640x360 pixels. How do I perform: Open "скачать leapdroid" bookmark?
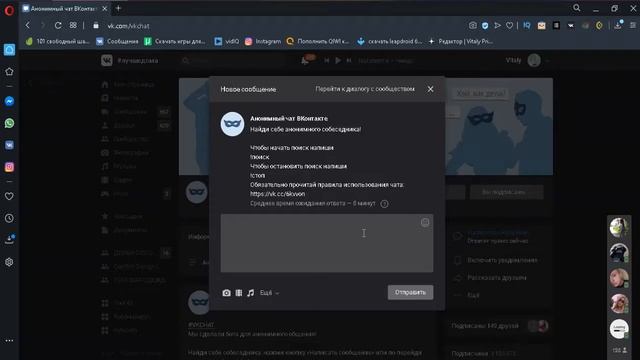pyautogui.click(x=389, y=41)
